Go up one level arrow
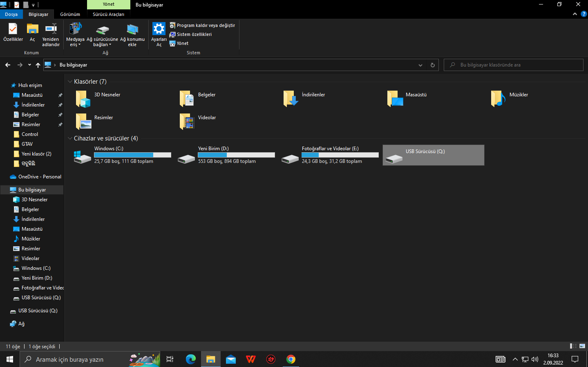Image resolution: width=588 pixels, height=367 pixels. [x=38, y=65]
